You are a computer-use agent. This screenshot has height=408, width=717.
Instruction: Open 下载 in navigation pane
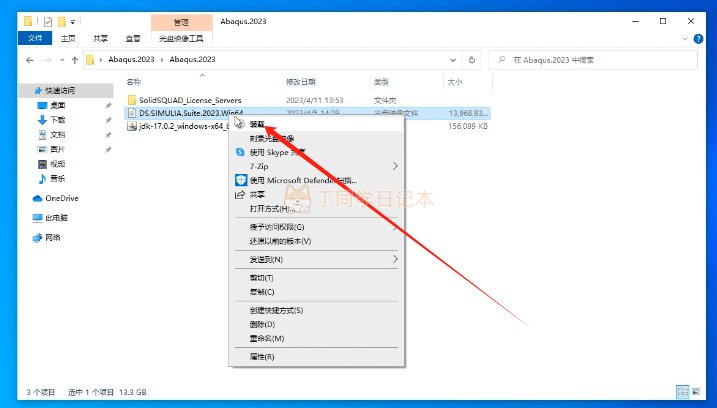58,120
